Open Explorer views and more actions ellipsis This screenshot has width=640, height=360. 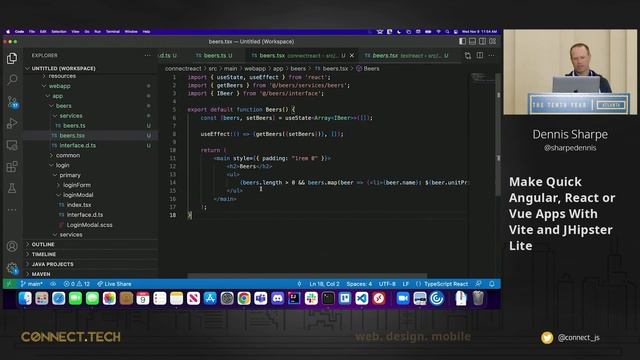(x=147, y=55)
